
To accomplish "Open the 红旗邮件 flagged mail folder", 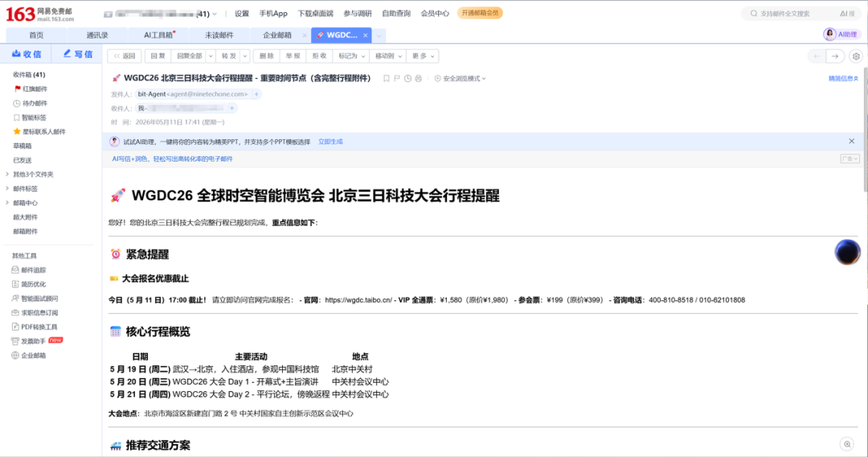I will [x=31, y=89].
